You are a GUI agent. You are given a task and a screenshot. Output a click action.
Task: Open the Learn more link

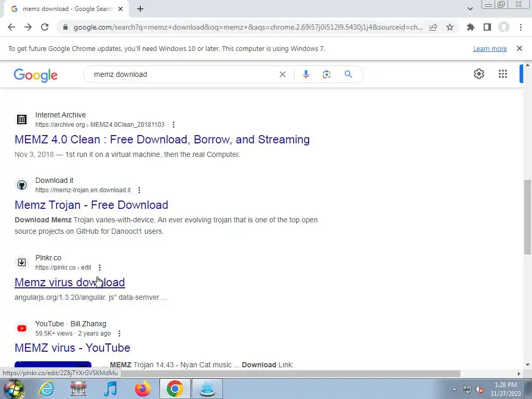[x=490, y=48]
